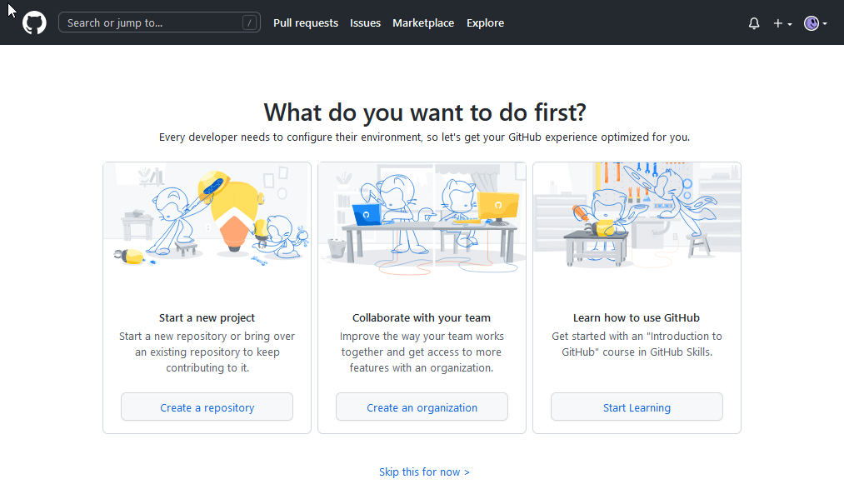
Task: Select the Collaborate with your team heading
Action: point(422,317)
